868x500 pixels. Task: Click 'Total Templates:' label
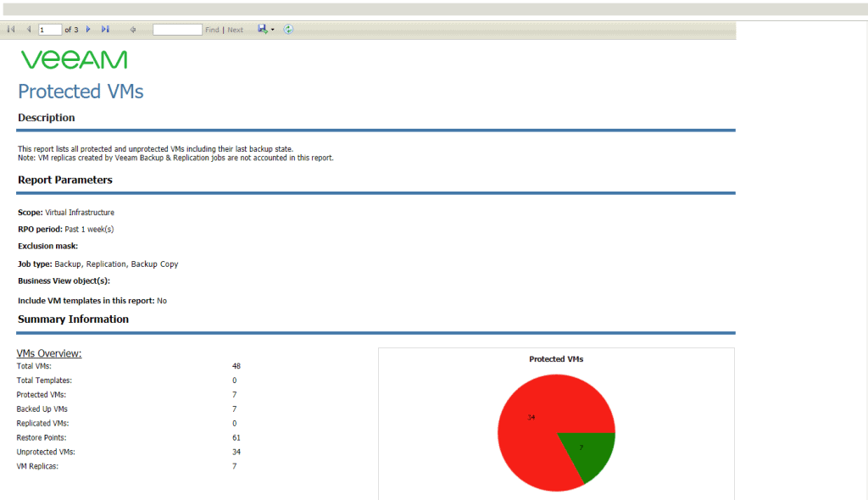(44, 381)
